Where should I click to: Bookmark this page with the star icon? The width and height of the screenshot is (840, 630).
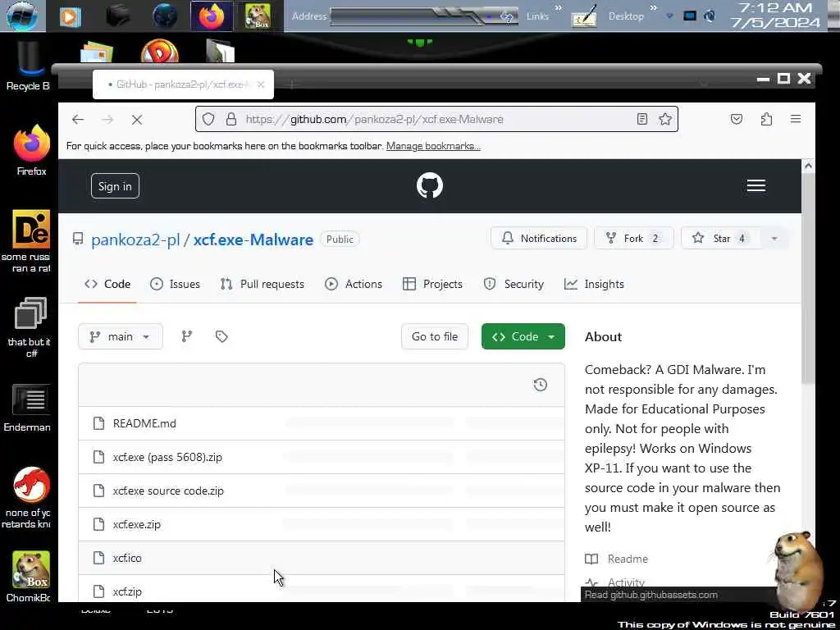(665, 119)
